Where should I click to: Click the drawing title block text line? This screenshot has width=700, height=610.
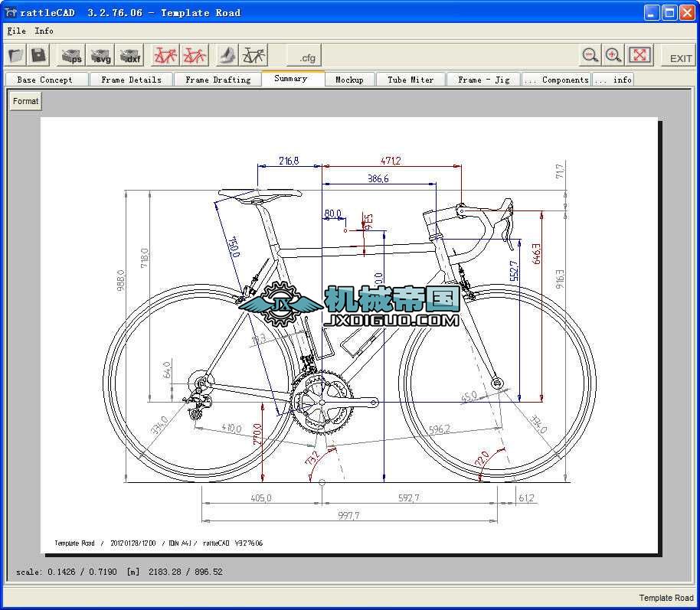(159, 543)
